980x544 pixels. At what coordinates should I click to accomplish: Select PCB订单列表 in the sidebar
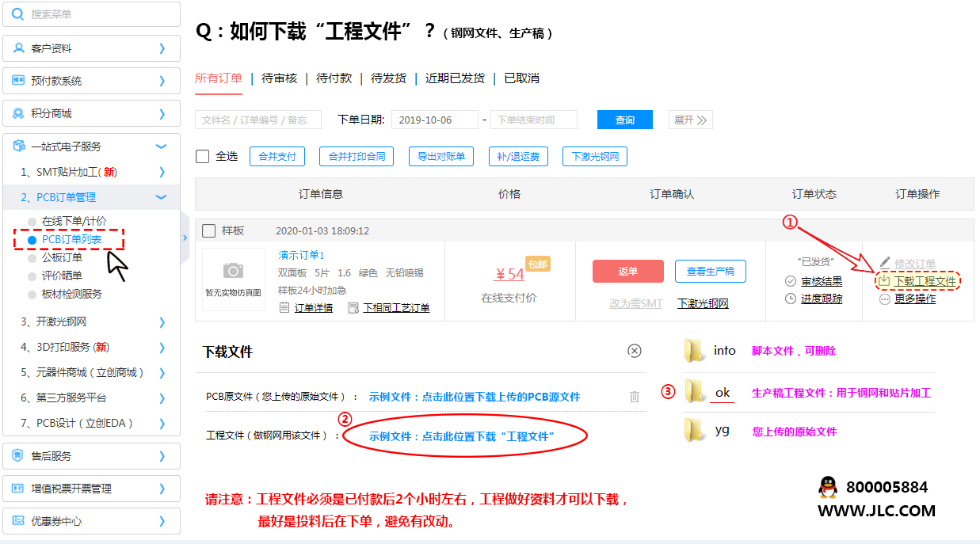tap(71, 239)
